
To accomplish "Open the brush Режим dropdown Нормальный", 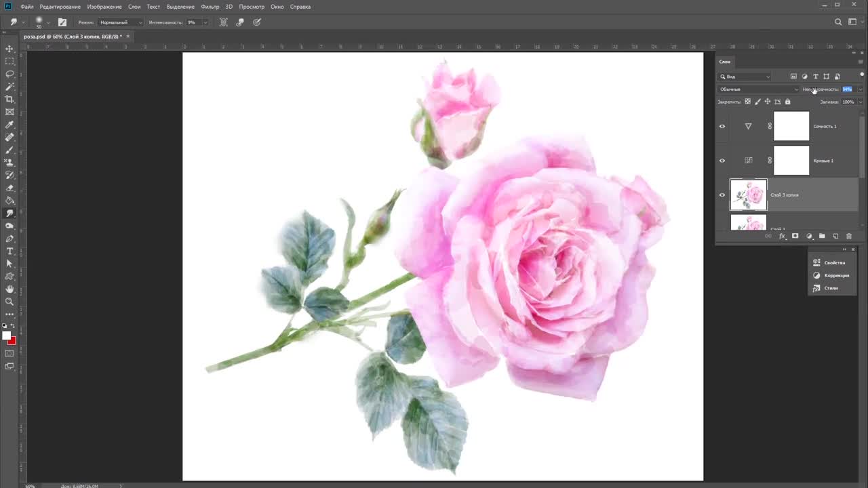I will (x=121, y=22).
